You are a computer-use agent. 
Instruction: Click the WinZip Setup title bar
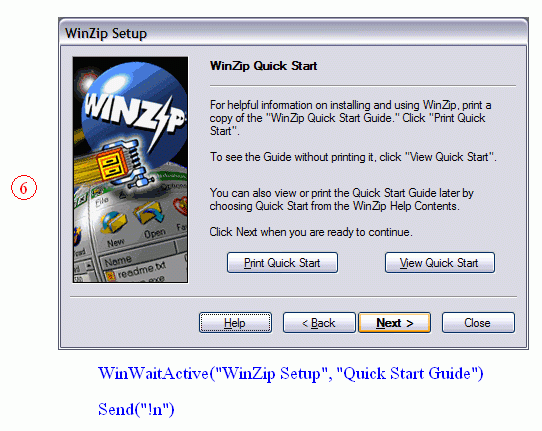[x=293, y=33]
